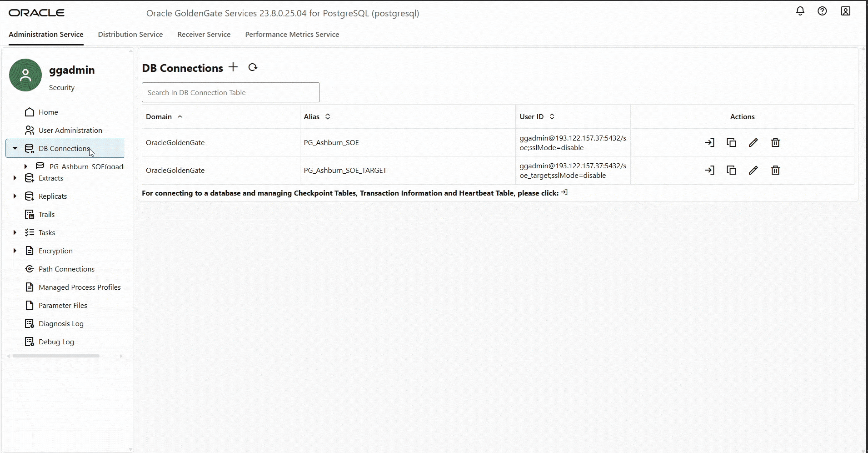Switch to the Distribution Service tab
This screenshot has height=453, width=868.
click(x=130, y=34)
